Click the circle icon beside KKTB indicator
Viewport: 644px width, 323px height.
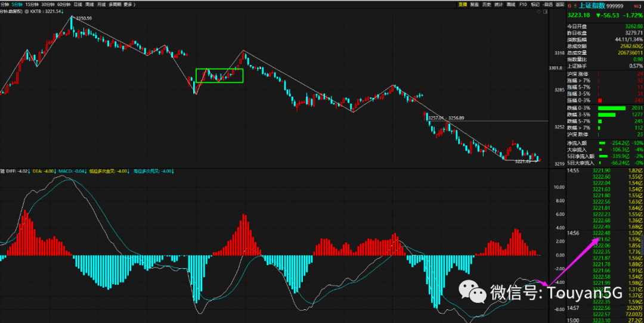(x=25, y=11)
